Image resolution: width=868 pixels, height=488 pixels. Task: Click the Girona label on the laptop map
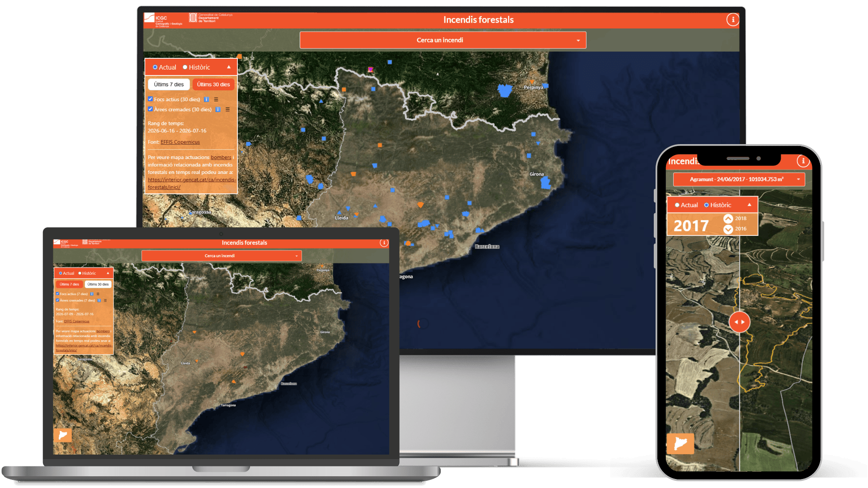pyautogui.click(x=325, y=332)
